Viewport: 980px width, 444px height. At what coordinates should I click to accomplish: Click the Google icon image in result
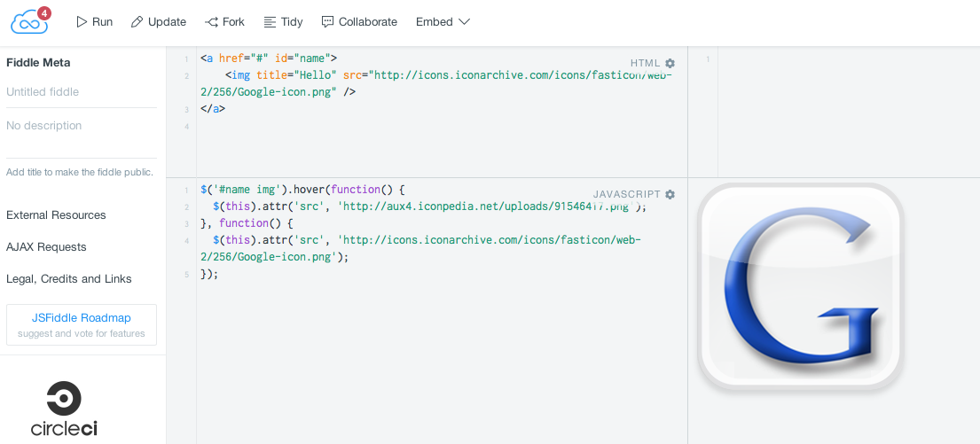tap(800, 286)
